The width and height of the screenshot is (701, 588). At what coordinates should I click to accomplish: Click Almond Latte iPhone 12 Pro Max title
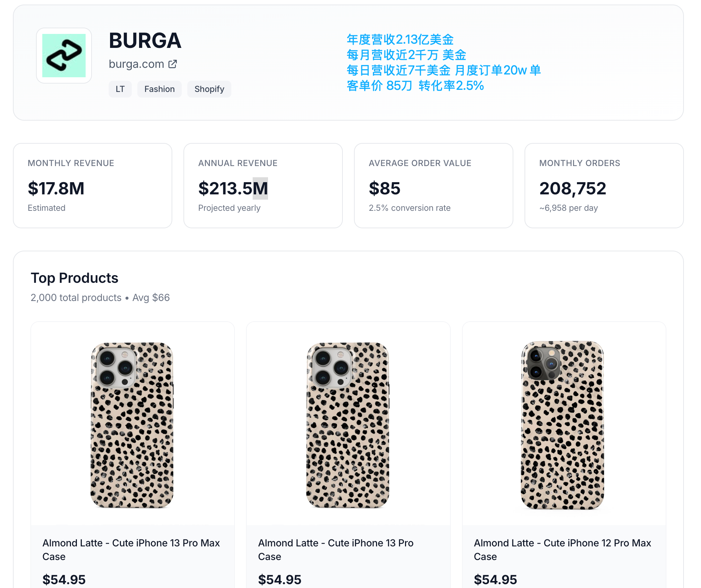[x=563, y=550]
